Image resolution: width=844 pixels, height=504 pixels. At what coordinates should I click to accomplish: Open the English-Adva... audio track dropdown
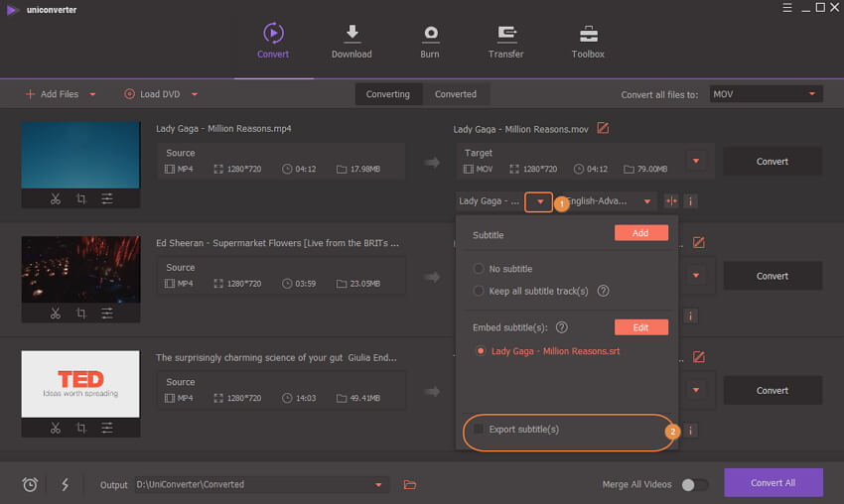(x=647, y=201)
